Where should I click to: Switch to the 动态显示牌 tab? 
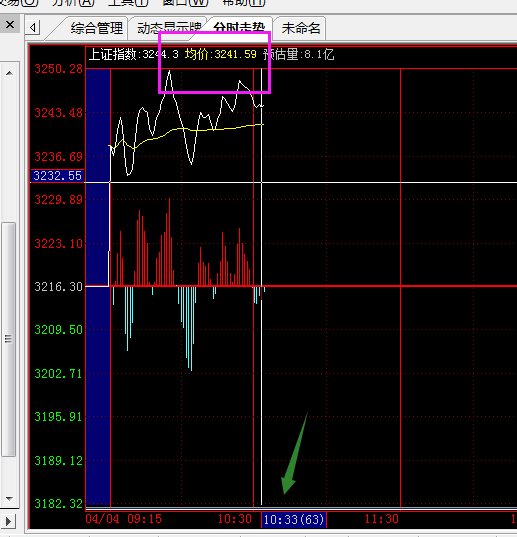click(x=169, y=28)
